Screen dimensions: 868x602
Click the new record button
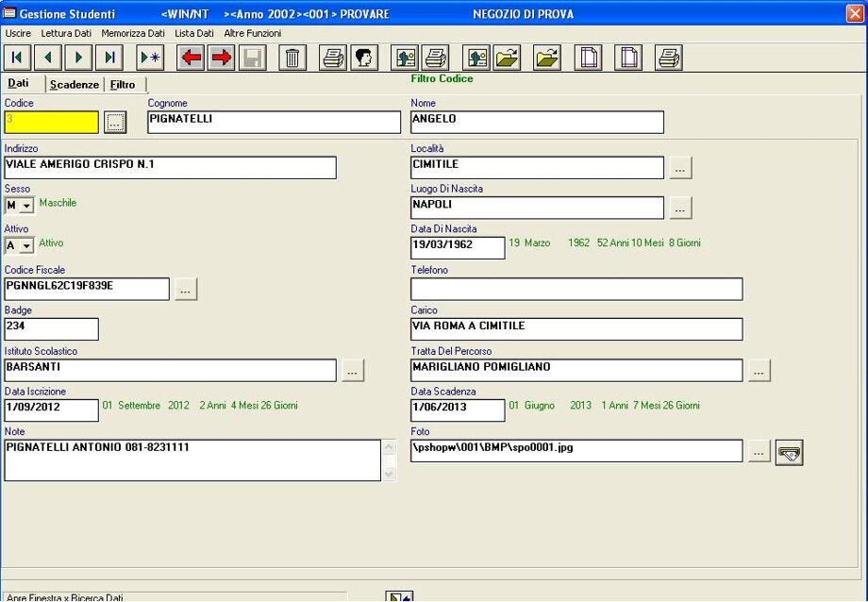click(150, 58)
